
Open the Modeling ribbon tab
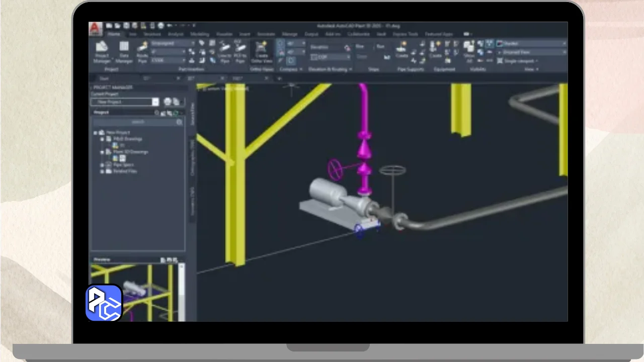(x=200, y=34)
